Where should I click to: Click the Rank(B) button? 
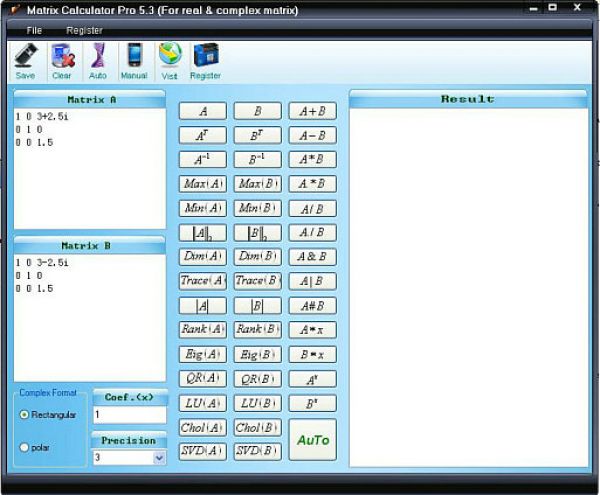point(258,330)
